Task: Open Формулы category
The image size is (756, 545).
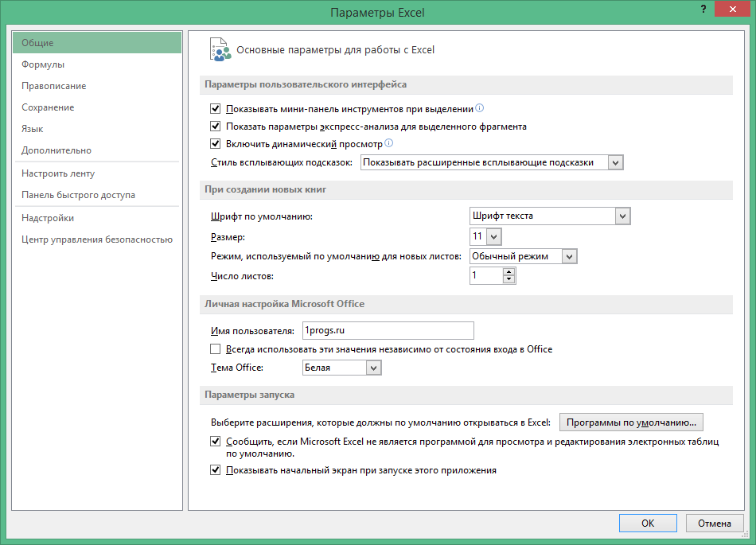Action: point(97,64)
